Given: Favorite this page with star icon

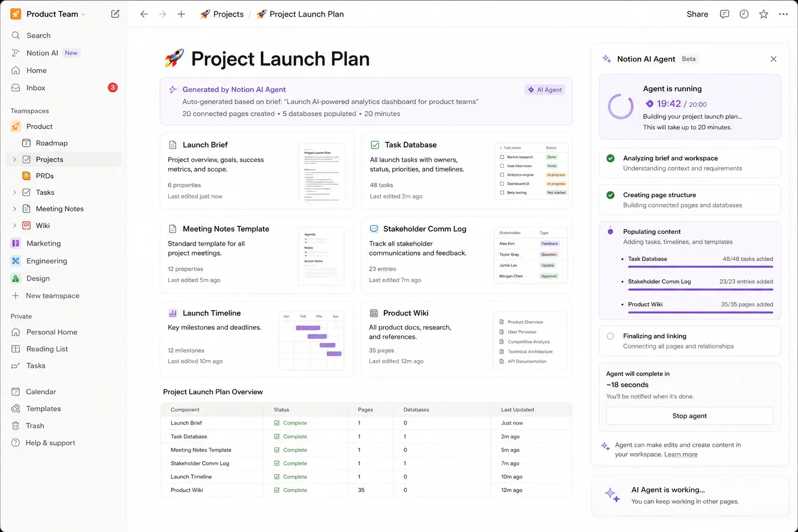Looking at the screenshot, I should [764, 14].
